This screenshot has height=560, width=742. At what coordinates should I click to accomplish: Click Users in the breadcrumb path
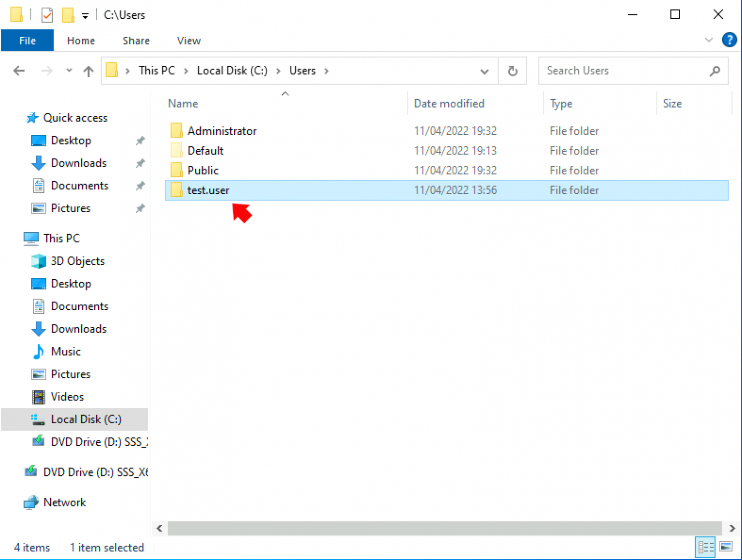click(x=302, y=71)
